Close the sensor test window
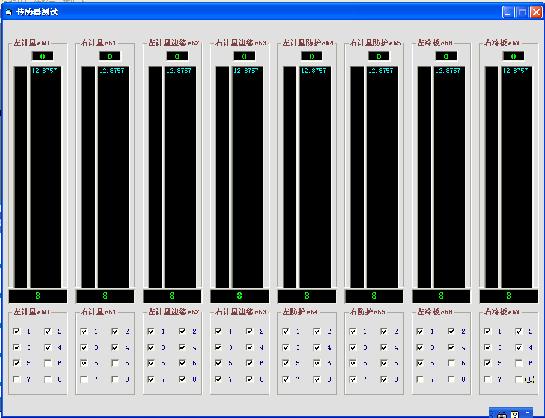This screenshot has height=418, width=545. pos(536,12)
